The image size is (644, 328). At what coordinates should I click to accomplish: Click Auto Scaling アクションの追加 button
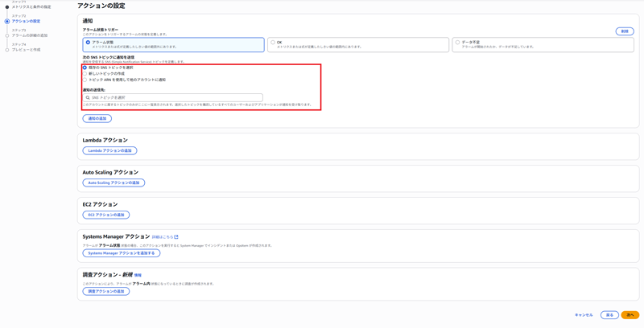coord(114,182)
